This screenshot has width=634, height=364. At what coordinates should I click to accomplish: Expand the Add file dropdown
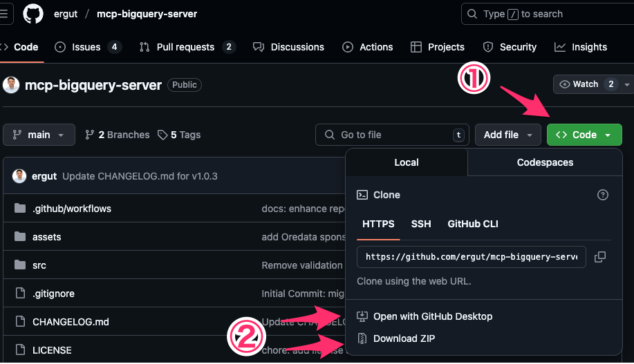coord(508,135)
